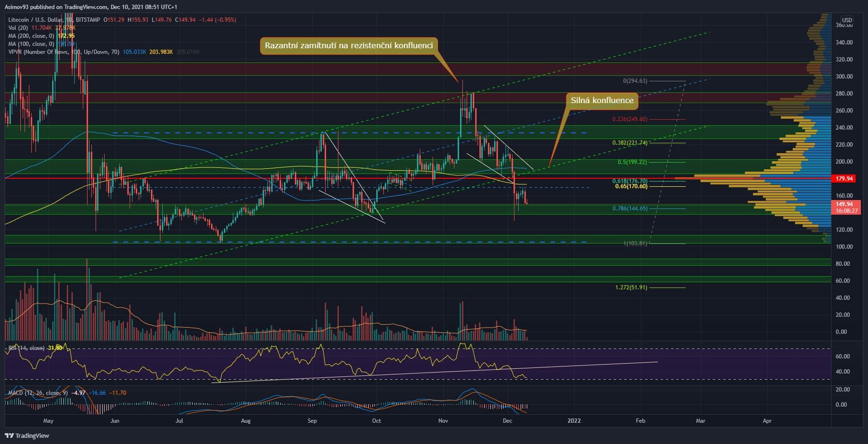Click 280.00 on the price axis
Viewport: 868px width, 444px height.
[844, 94]
